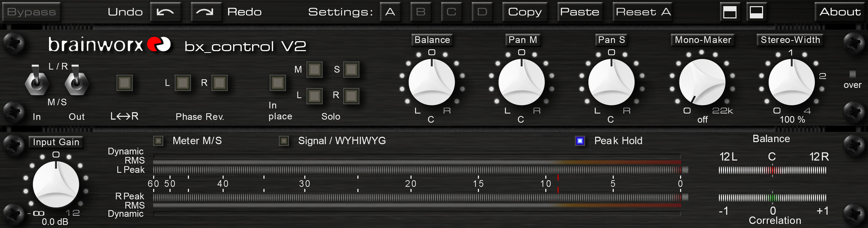
Task: Enable Solo In place button
Action: (x=278, y=83)
